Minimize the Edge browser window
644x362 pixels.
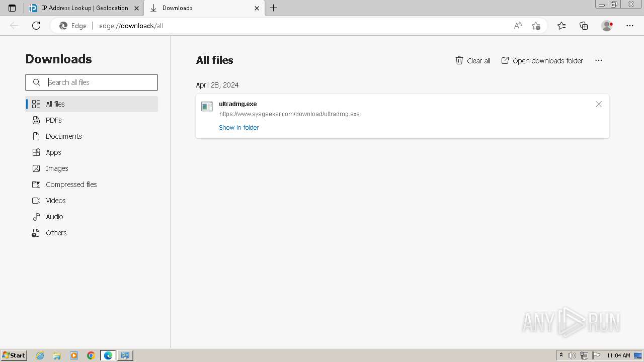[601, 5]
